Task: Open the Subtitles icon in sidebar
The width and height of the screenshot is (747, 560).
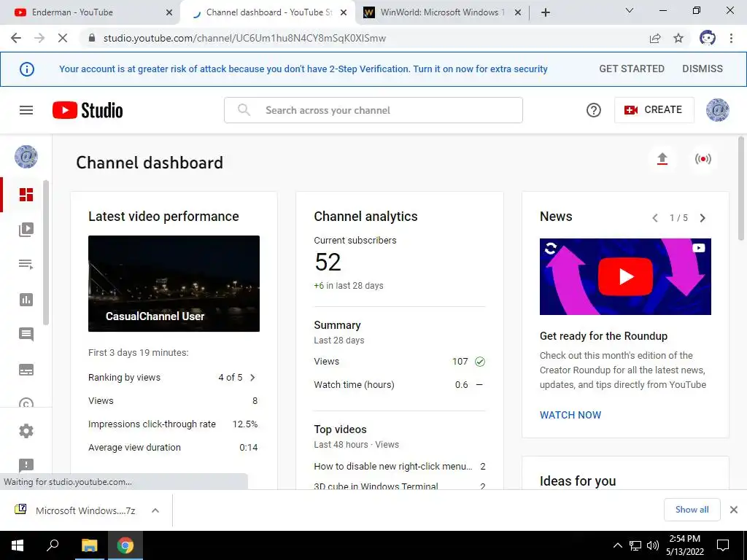Action: point(26,370)
